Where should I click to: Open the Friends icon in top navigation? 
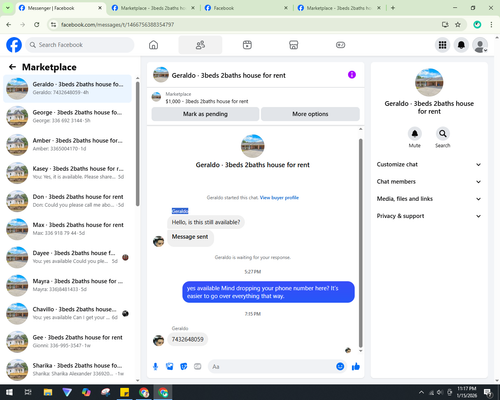tap(200, 45)
